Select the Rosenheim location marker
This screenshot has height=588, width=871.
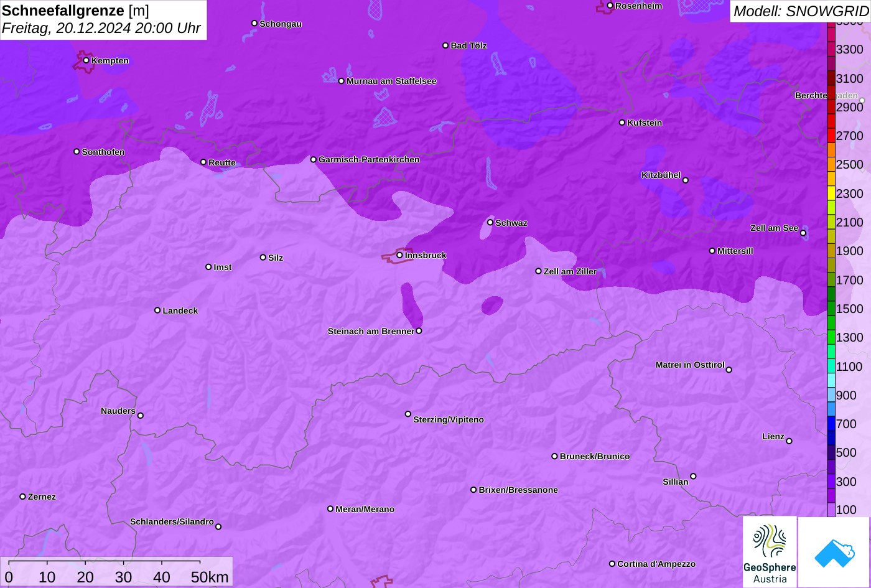[610, 6]
